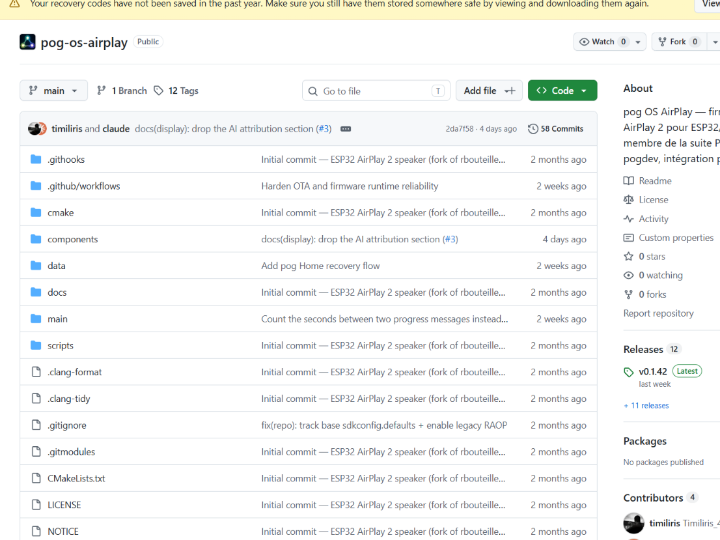This screenshot has width=720, height=540.
Task: Open the .clang-tidy file
Action: (x=69, y=399)
